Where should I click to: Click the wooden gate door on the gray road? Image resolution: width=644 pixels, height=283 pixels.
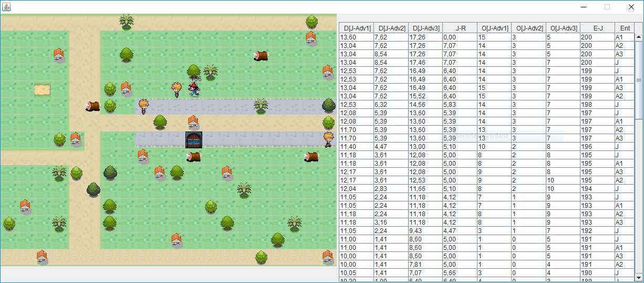click(193, 140)
